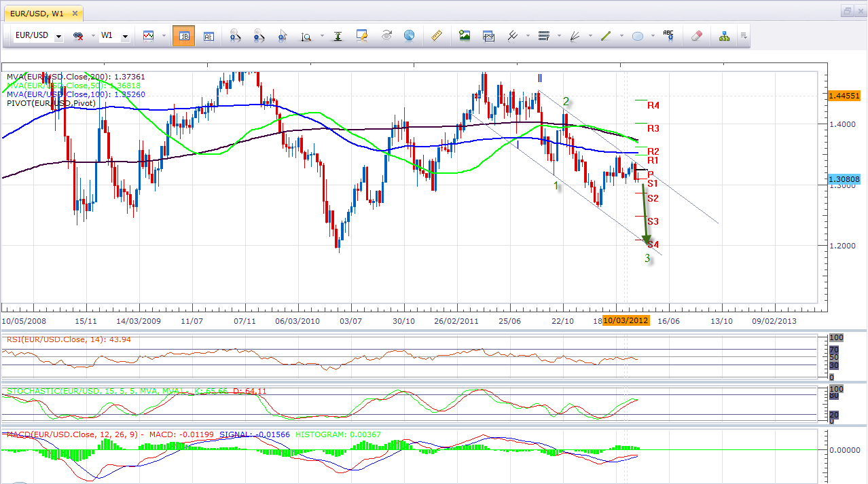Screen dimensions: 868x484
Task: Click the zoom in icon
Action: [x=235, y=36]
